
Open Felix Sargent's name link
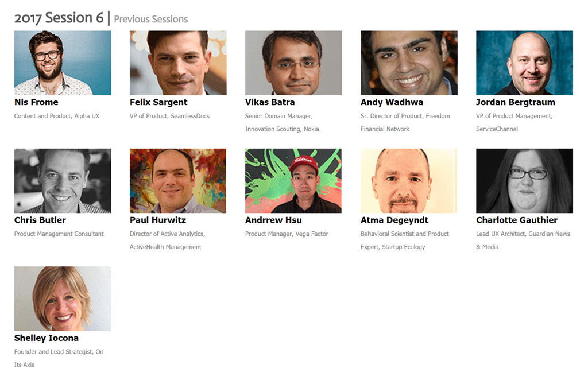158,102
